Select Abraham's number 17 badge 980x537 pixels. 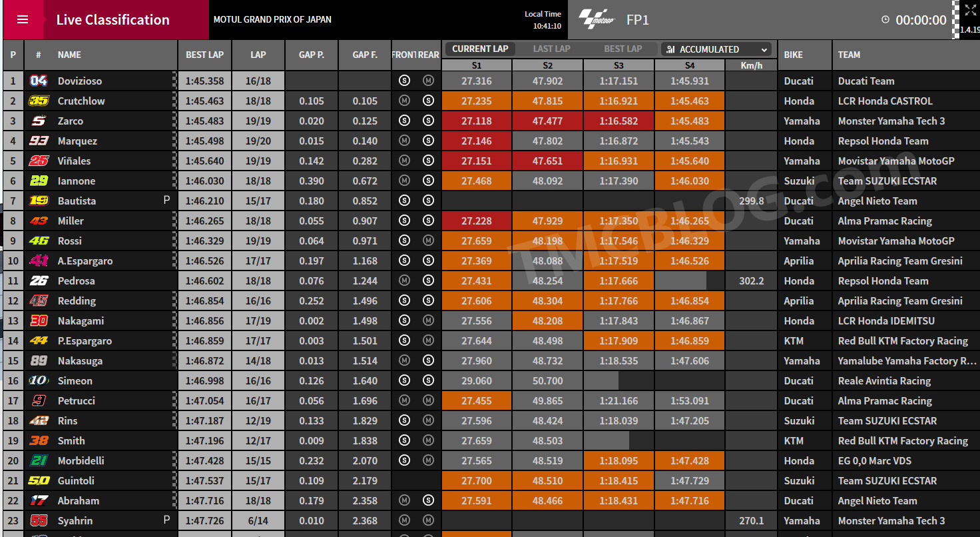pyautogui.click(x=39, y=500)
